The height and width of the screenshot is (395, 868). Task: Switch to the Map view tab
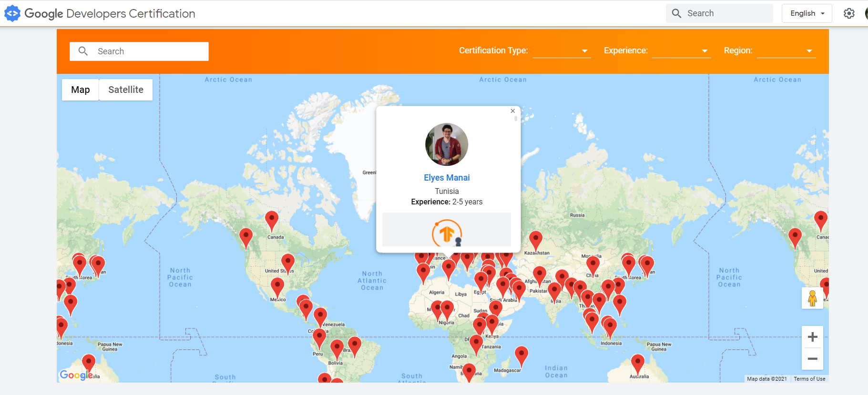tap(81, 90)
